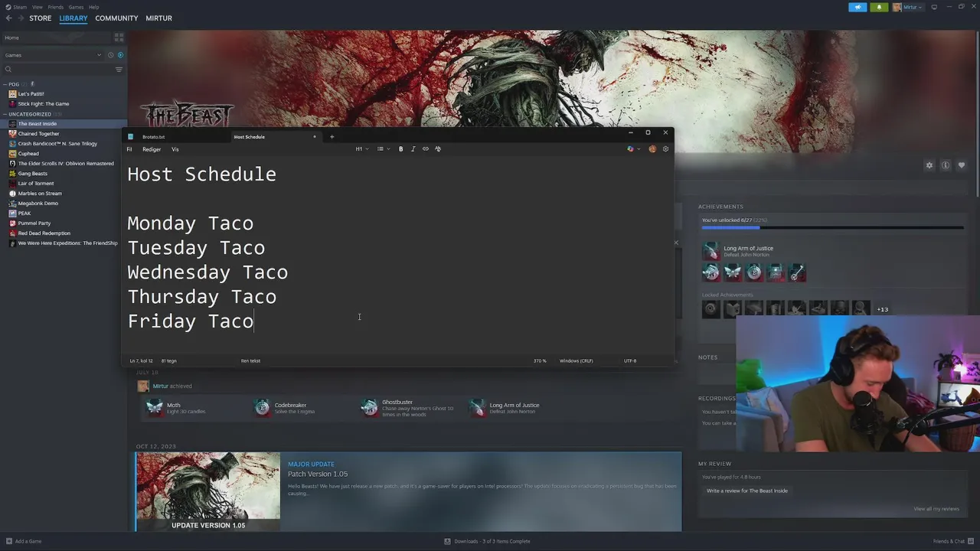Click the game info icon

coord(946,165)
